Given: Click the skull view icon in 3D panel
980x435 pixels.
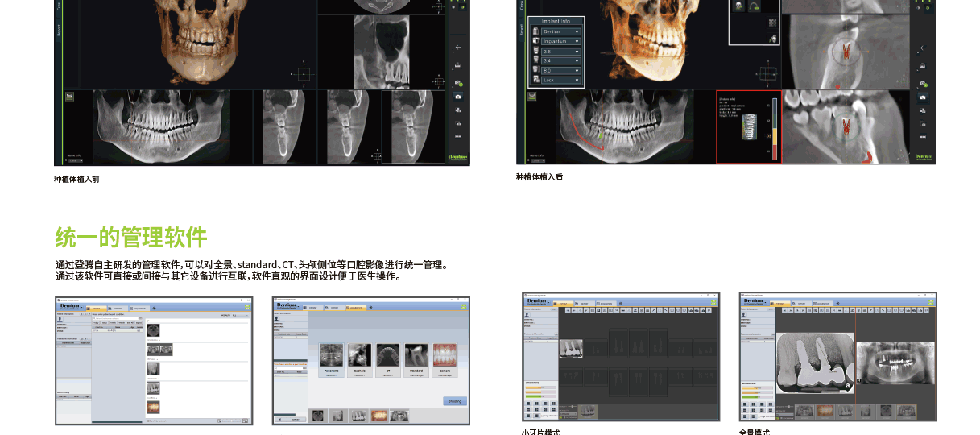Looking at the screenshot, I should (738, 6).
